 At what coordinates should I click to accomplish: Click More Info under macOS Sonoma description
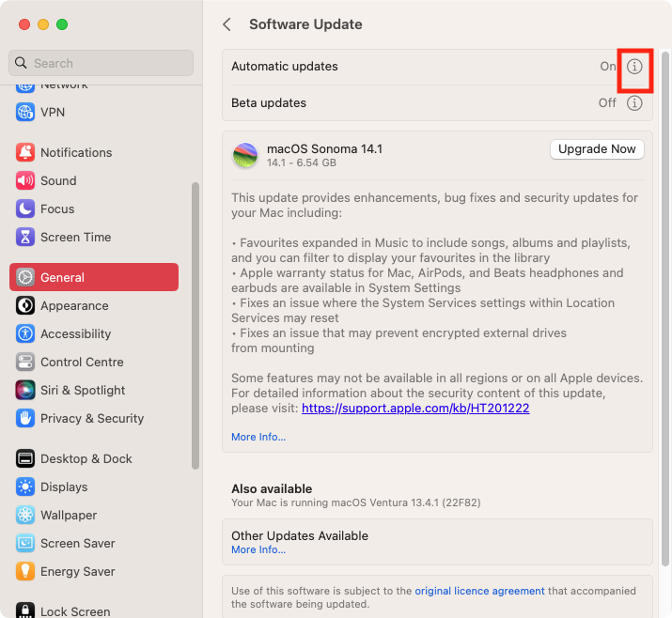coord(258,437)
